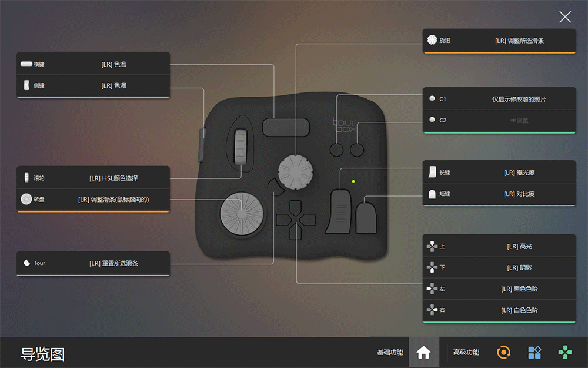This screenshot has height=368, width=588.
Task: Click the device's D-pad right button
Action: click(x=308, y=220)
